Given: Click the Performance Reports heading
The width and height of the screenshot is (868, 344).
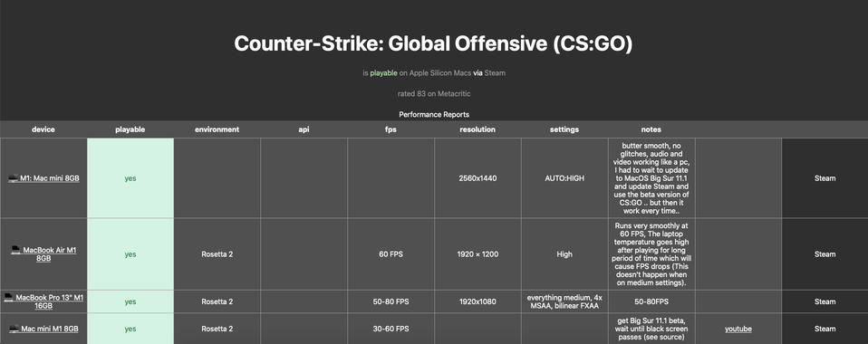Looking at the screenshot, I should point(434,114).
